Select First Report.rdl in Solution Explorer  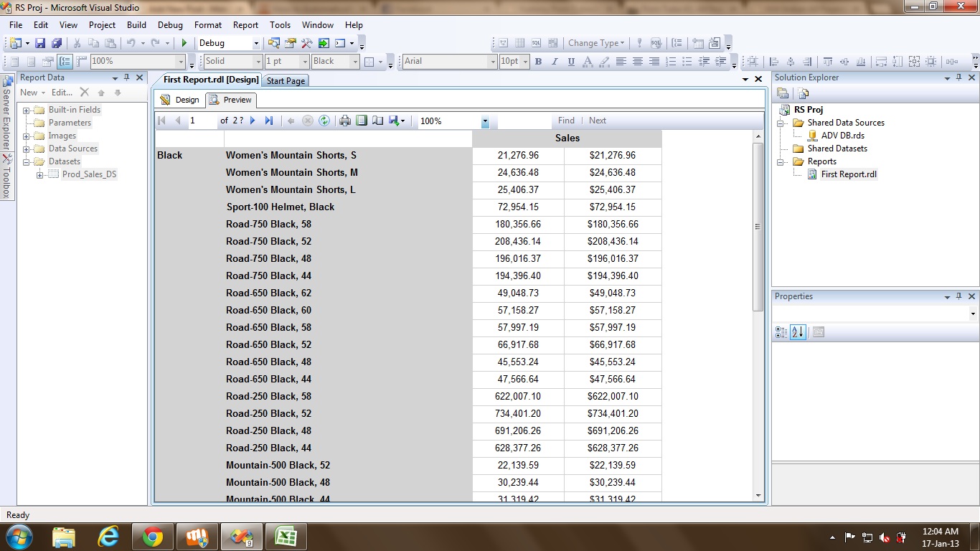click(x=848, y=174)
